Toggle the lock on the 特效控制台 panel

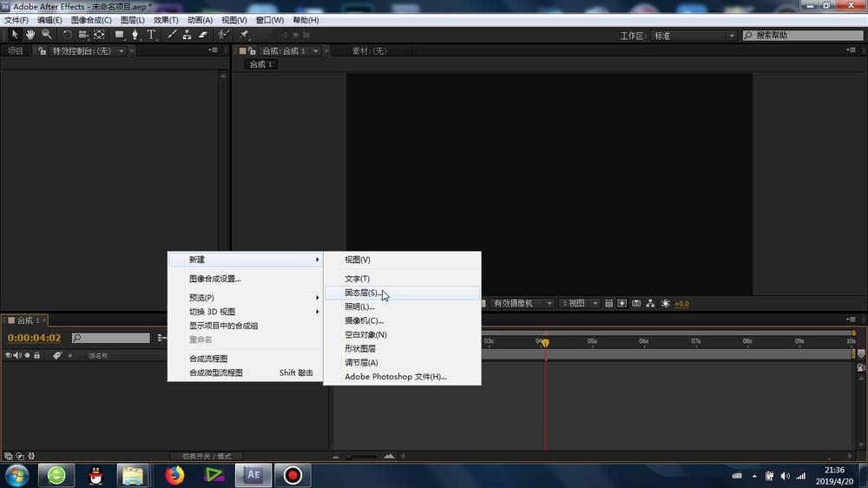click(x=40, y=51)
